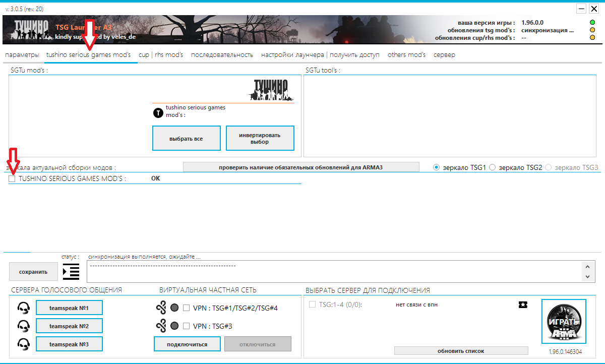Click the teamspeak №2 button

[x=69, y=326]
